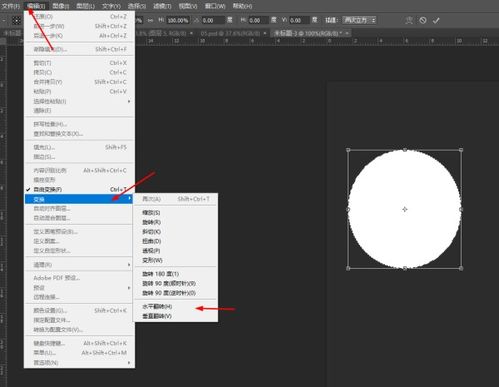Commit the transform with the checkmark icon
Viewport: 499px width, 387px height.
436,20
